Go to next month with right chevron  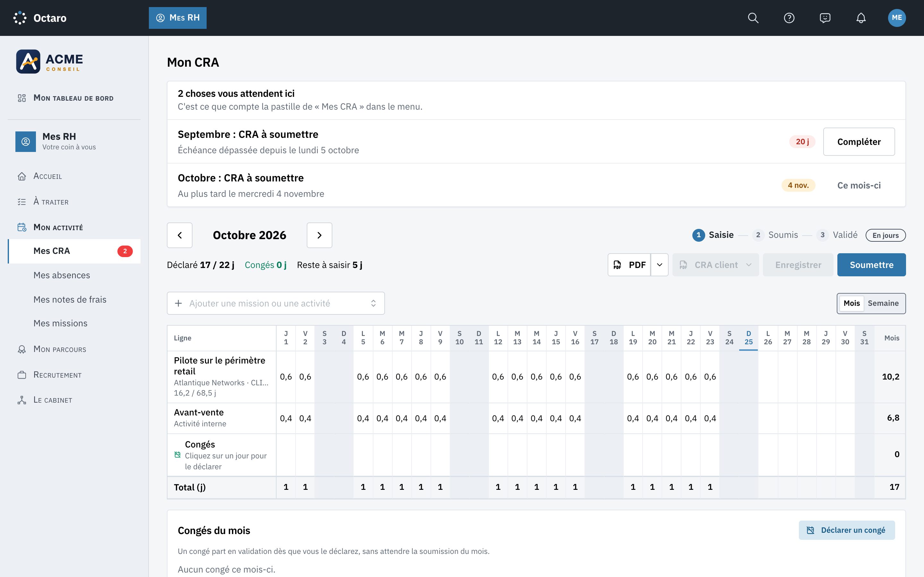coord(319,235)
